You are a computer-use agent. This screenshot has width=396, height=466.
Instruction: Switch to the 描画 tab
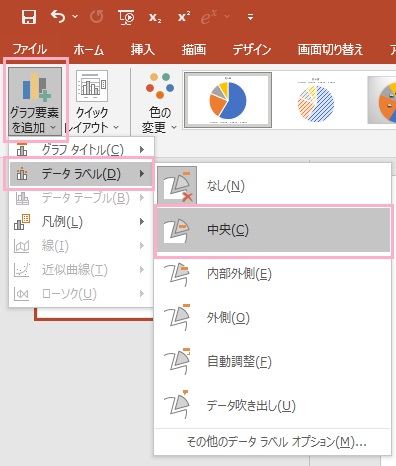point(194,49)
